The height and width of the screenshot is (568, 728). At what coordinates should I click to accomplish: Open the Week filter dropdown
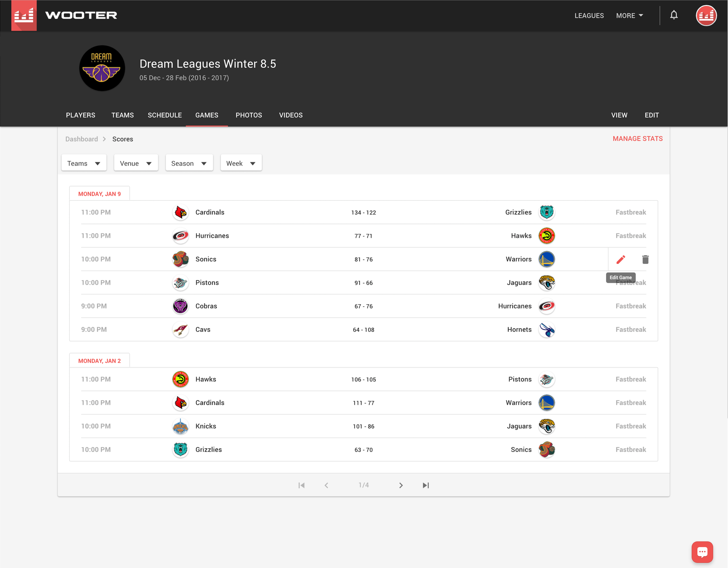pos(241,163)
